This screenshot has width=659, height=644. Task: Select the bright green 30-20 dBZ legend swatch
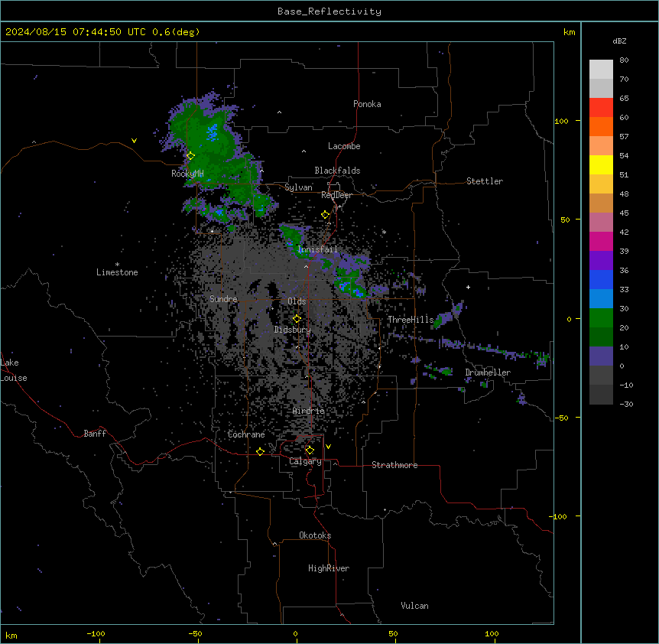(x=601, y=318)
